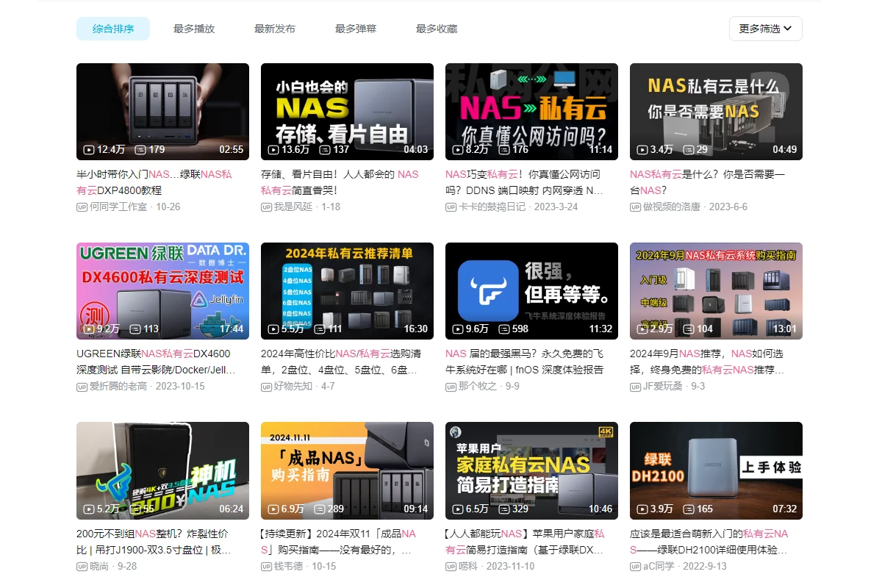Viewport: 882px width, 588px height.
Task: Click play-count icon beside 3.4万
Action: (642, 149)
